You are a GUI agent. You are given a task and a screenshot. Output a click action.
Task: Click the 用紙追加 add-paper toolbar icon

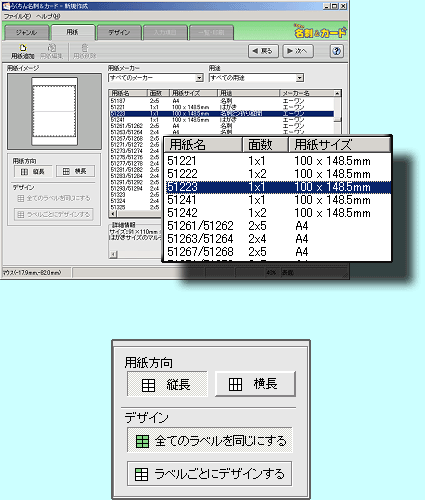[22, 51]
